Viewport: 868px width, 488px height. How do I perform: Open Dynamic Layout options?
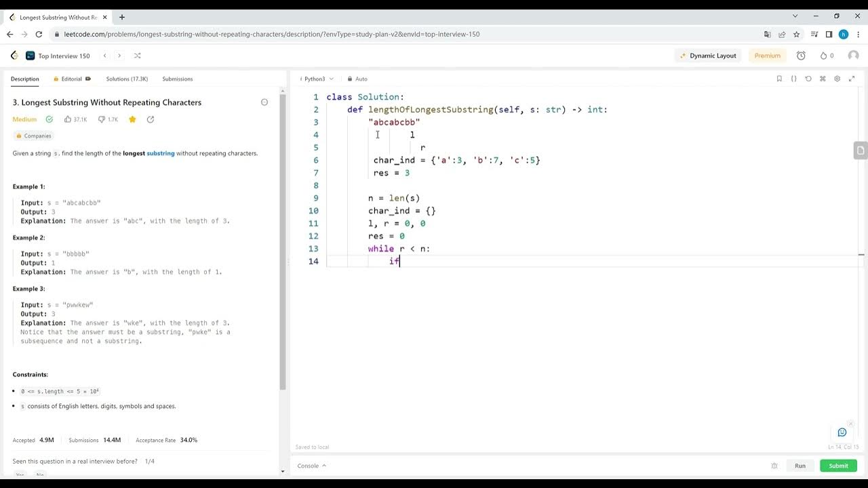pos(708,56)
